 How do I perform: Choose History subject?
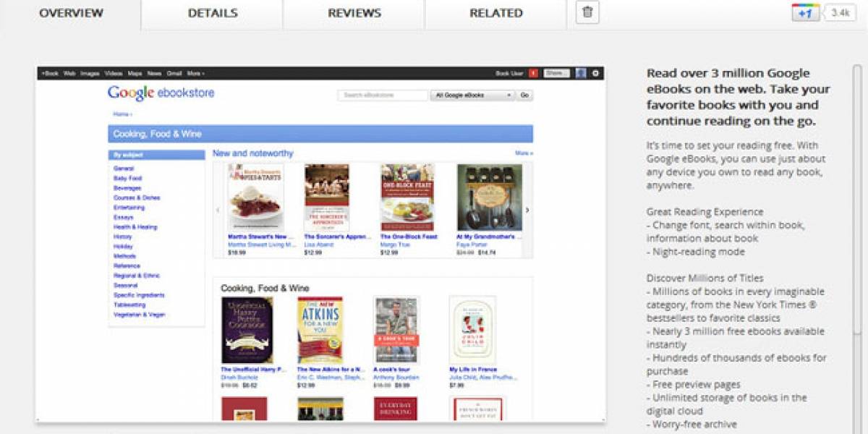[123, 237]
